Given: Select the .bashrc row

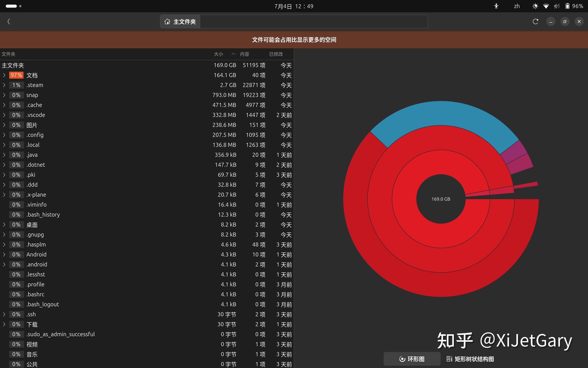Looking at the screenshot, I should click(147, 295).
